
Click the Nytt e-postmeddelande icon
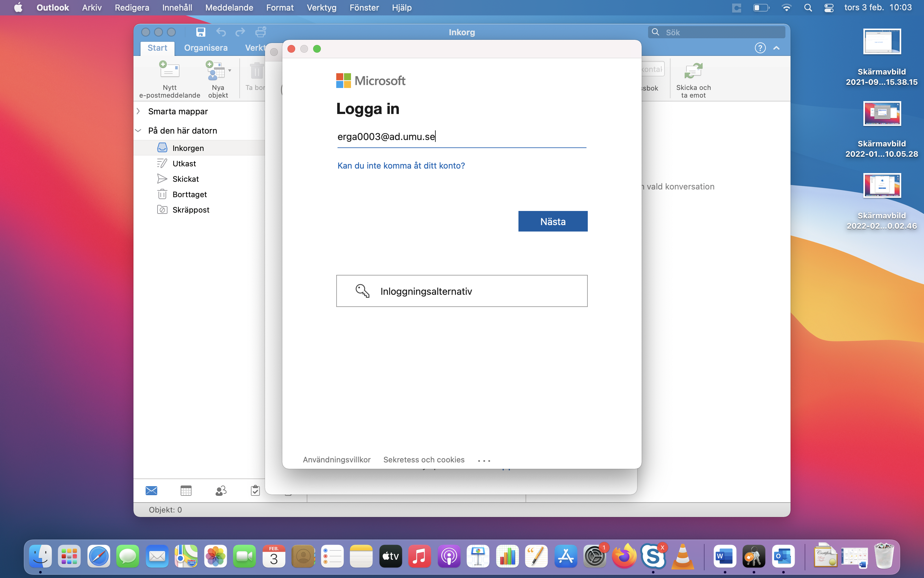point(169,70)
